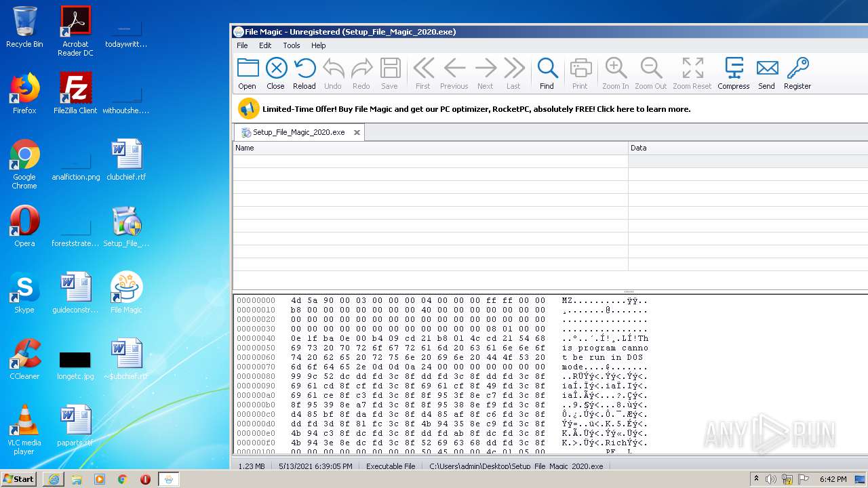
Task: Click the Close file toolbar icon
Action: pyautogui.click(x=276, y=73)
